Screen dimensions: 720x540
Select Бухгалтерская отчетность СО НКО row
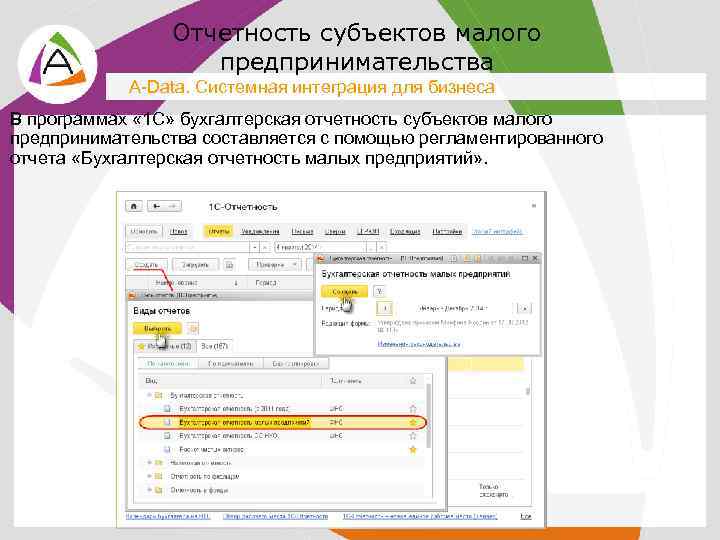point(280,436)
